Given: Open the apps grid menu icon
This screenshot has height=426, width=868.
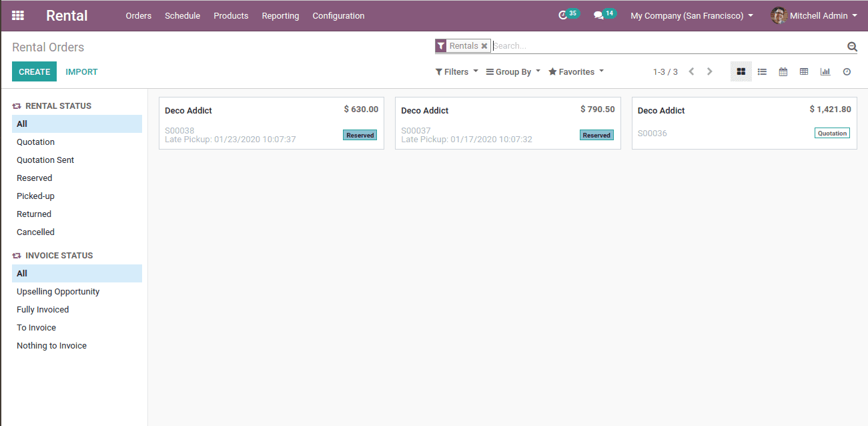Looking at the screenshot, I should coord(18,15).
